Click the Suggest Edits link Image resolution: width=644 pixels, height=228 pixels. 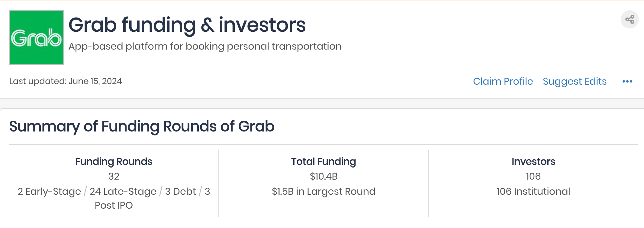click(x=575, y=81)
